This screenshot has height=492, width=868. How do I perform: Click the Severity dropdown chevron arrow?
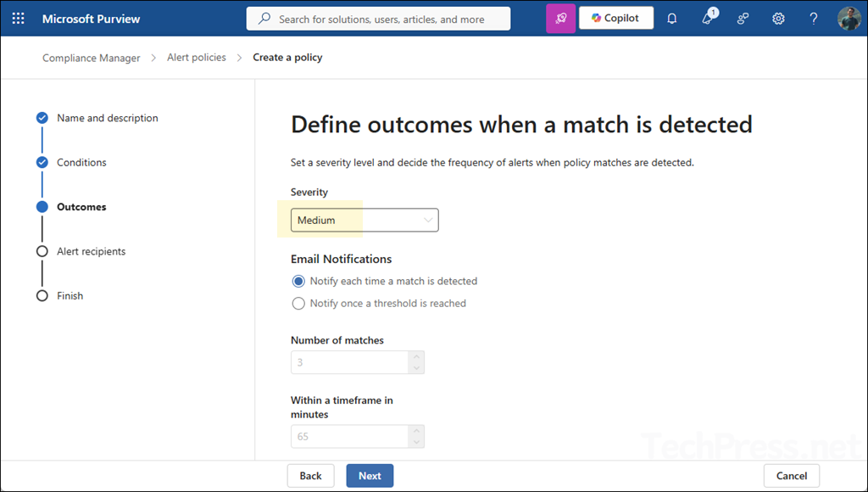click(428, 220)
